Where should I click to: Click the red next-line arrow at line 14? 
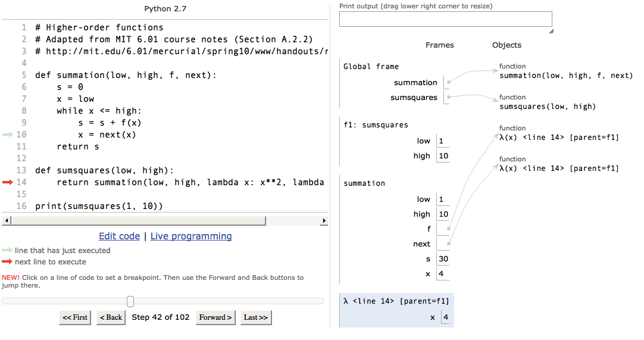[8, 182]
